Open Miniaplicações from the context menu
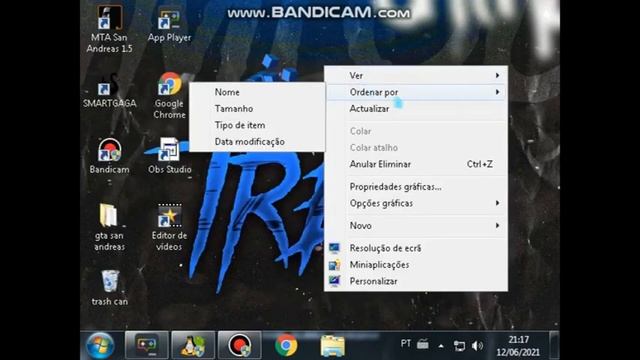Viewport: 640px width, 360px height. coord(416,264)
